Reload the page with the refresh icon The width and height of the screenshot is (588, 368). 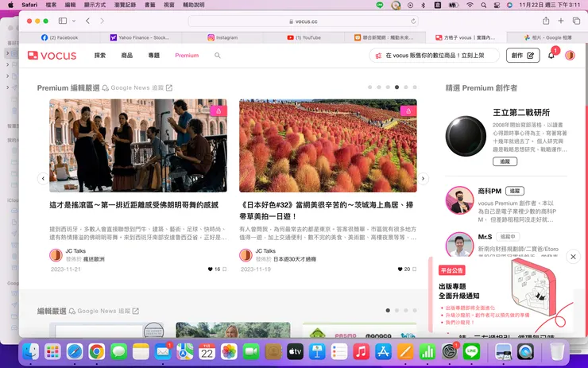pyautogui.click(x=413, y=21)
